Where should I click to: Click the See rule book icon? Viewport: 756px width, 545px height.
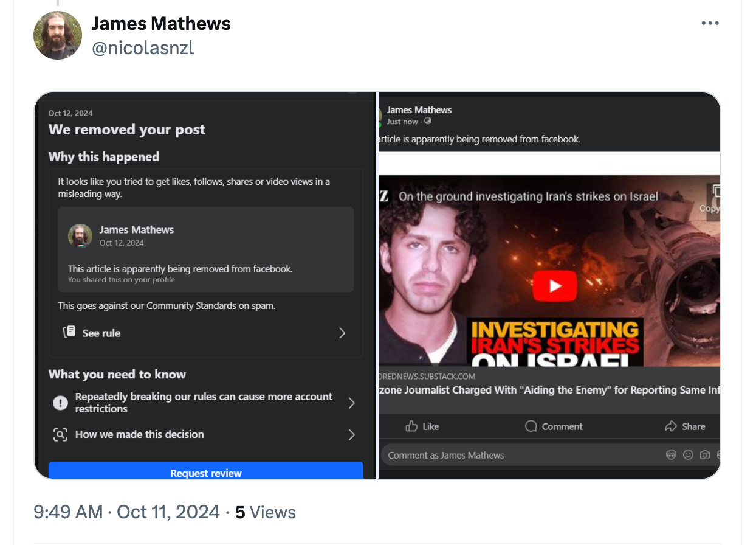click(69, 332)
